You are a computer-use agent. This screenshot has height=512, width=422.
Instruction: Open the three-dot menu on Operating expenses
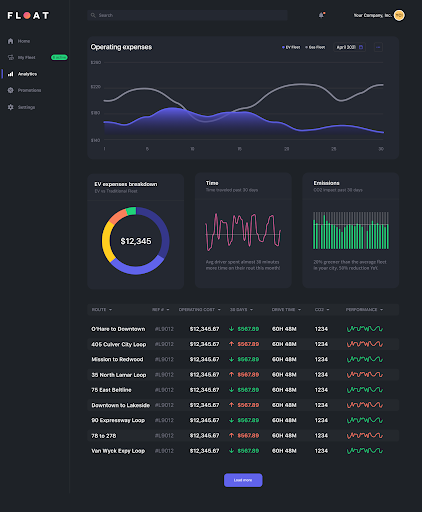378,47
